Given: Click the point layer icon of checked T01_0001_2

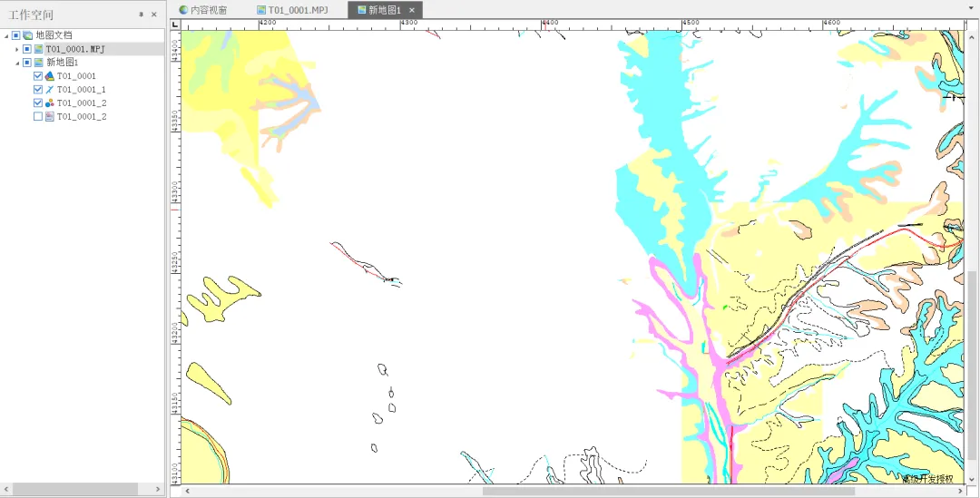Looking at the screenshot, I should tap(49, 103).
